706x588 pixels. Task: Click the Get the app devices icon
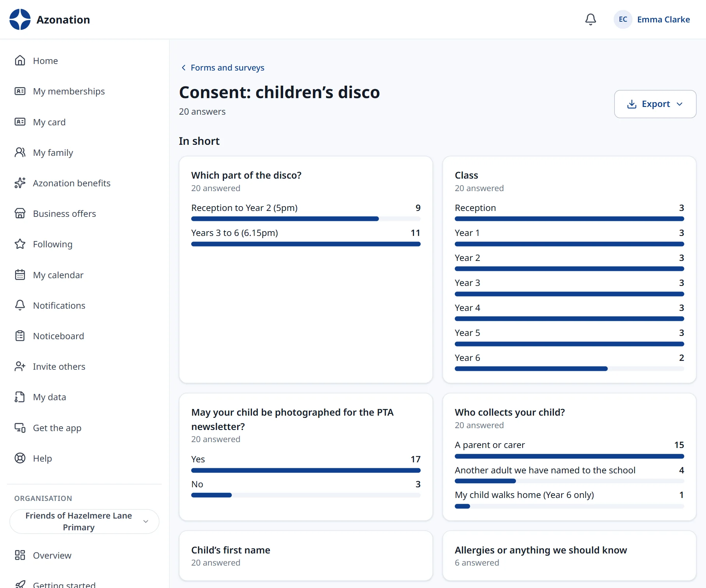tap(20, 428)
